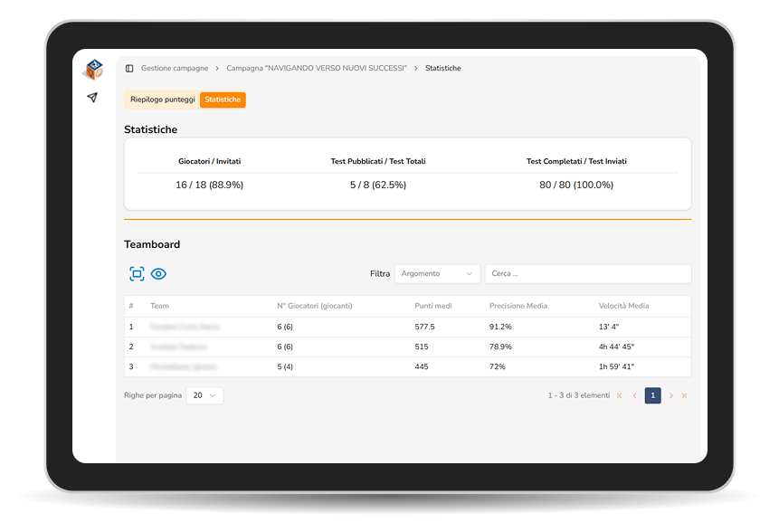Click the 72% precision cell
The height and width of the screenshot is (532, 779).
[x=498, y=366]
